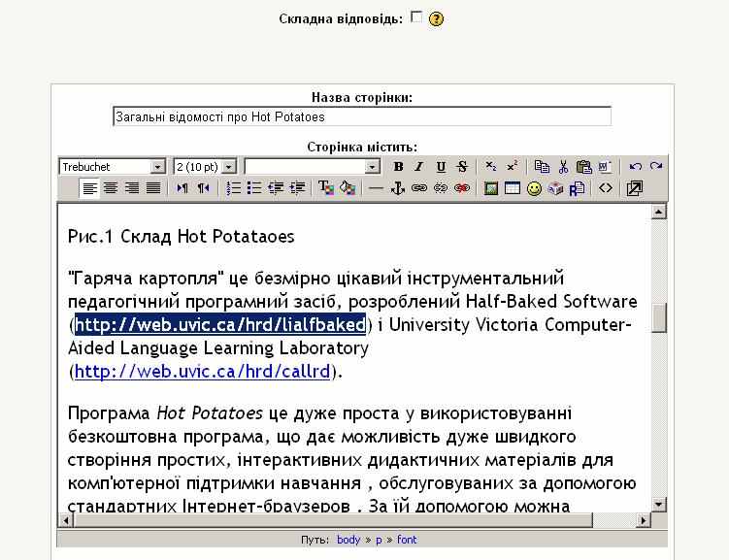729x560 pixels.
Task: Select p in the path bar
Action: pyautogui.click(x=379, y=540)
